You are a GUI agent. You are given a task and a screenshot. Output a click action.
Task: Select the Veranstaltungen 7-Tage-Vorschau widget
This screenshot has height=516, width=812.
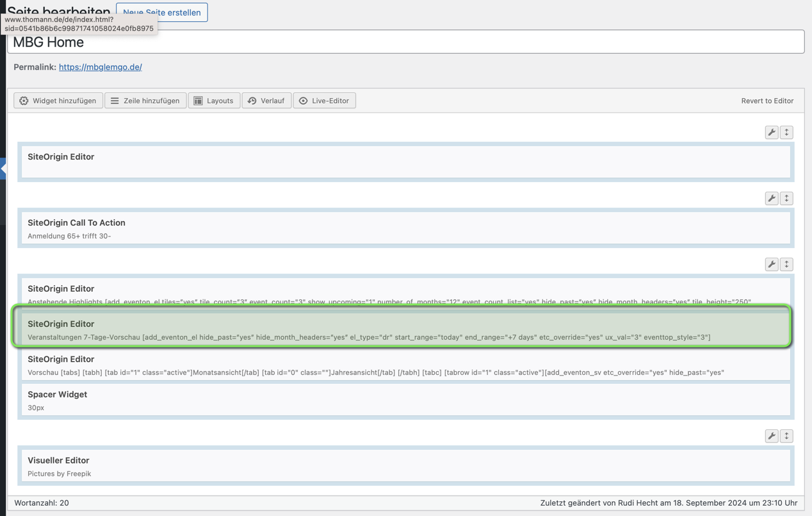click(x=406, y=329)
